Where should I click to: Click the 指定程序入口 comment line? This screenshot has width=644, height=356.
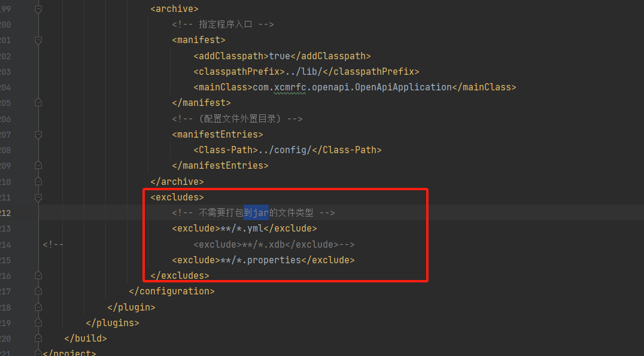click(223, 25)
